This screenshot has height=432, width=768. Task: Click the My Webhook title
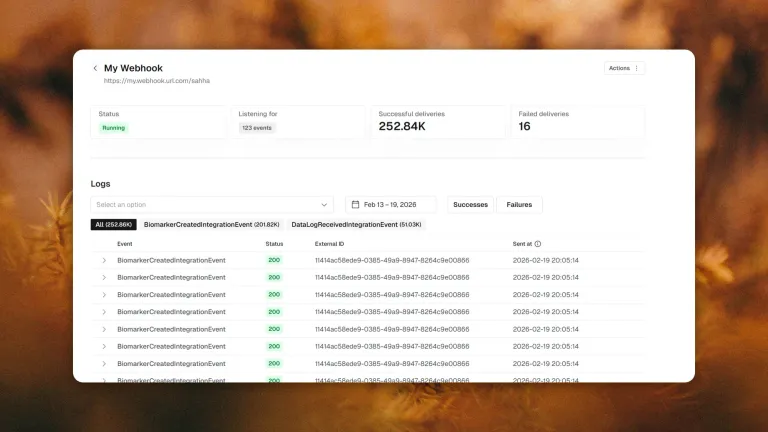click(x=133, y=68)
